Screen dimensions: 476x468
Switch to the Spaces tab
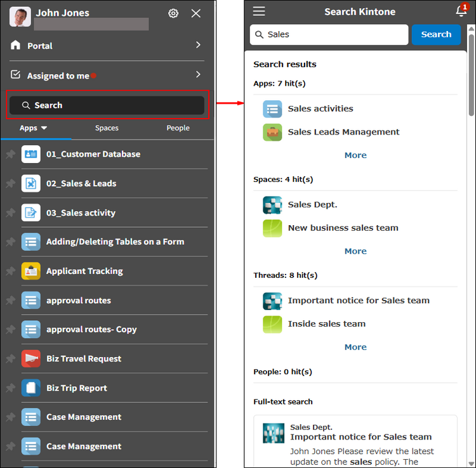(107, 128)
